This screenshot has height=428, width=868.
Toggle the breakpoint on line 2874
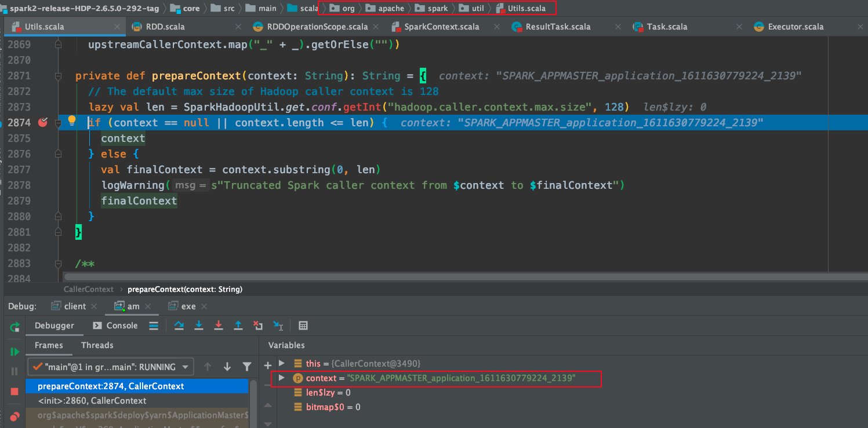tap(42, 122)
